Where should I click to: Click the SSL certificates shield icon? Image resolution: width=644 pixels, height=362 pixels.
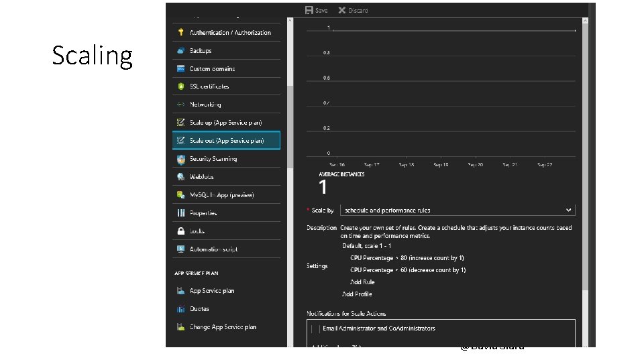coord(180,86)
